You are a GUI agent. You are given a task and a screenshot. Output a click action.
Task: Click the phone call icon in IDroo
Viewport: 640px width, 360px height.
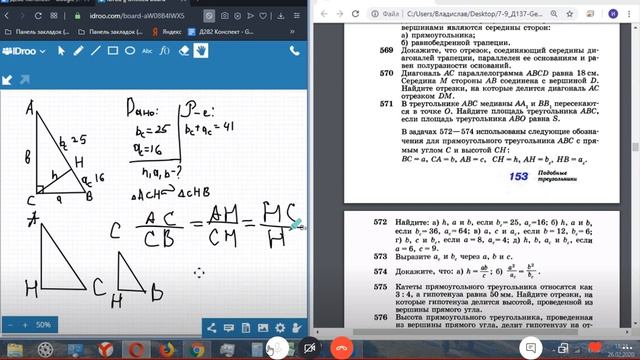[x=294, y=51]
